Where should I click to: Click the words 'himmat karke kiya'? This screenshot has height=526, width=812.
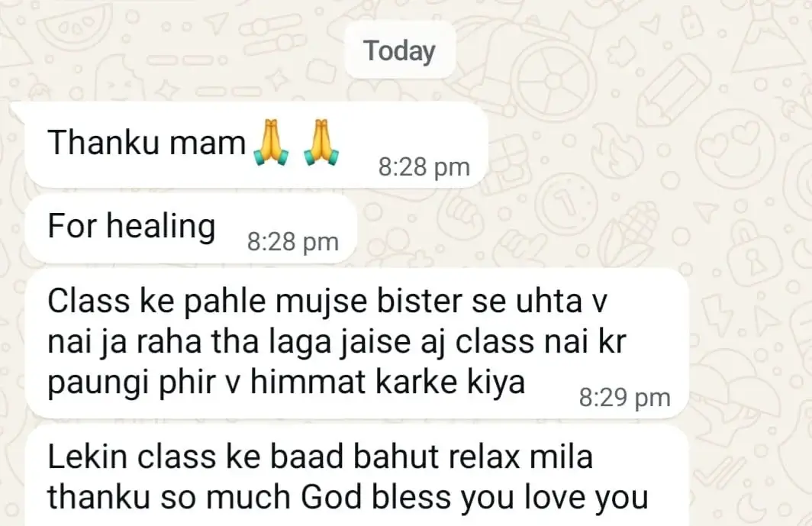pyautogui.click(x=388, y=382)
